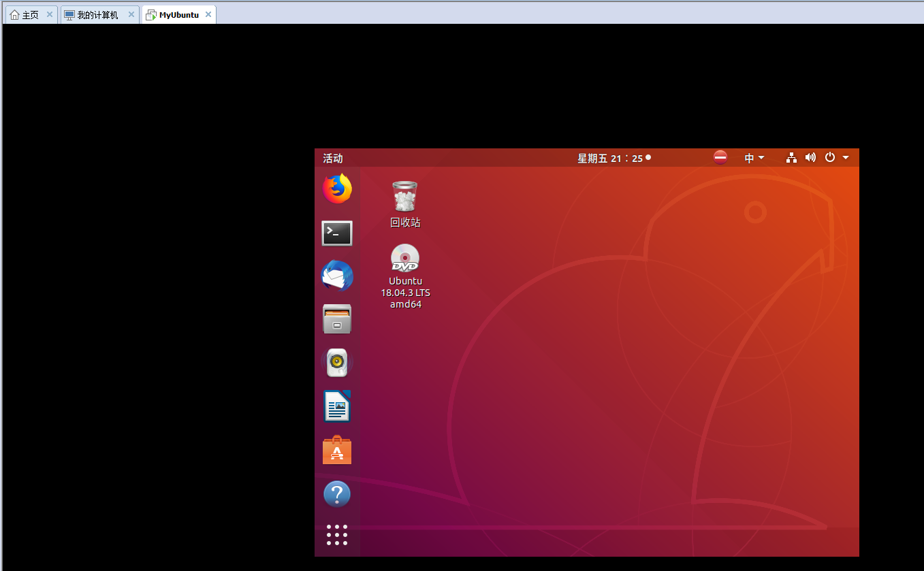The width and height of the screenshot is (924, 571).
Task: Click the home icon on 主页 tab
Action: point(15,14)
